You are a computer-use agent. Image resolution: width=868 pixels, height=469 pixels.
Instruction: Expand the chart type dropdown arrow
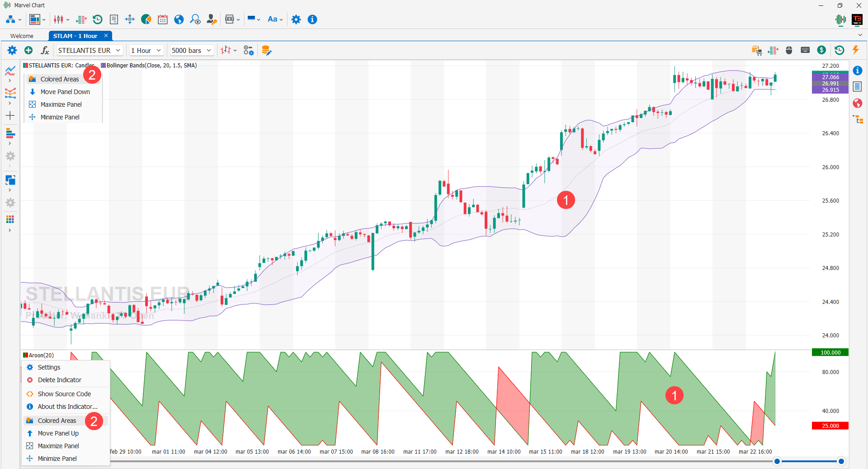pos(235,51)
